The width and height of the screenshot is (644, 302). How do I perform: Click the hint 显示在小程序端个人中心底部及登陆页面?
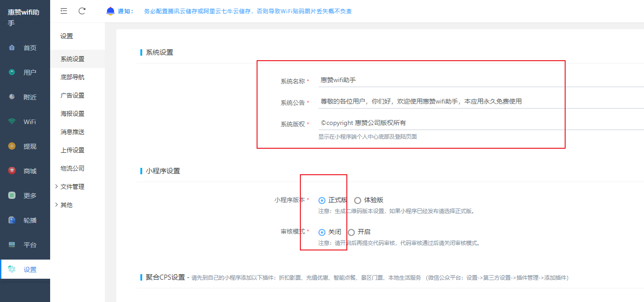[x=367, y=136]
